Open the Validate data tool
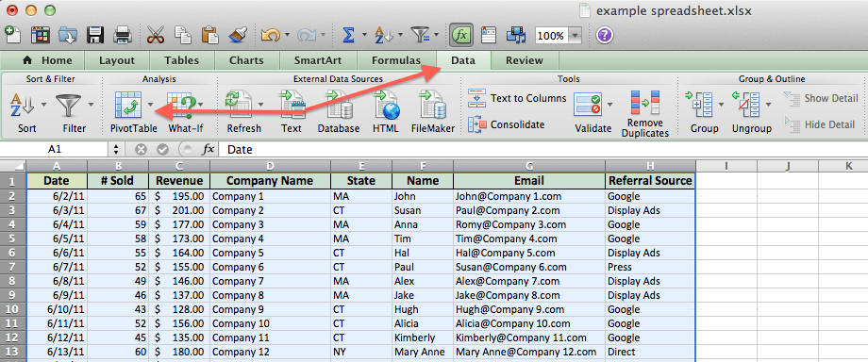 [588, 106]
